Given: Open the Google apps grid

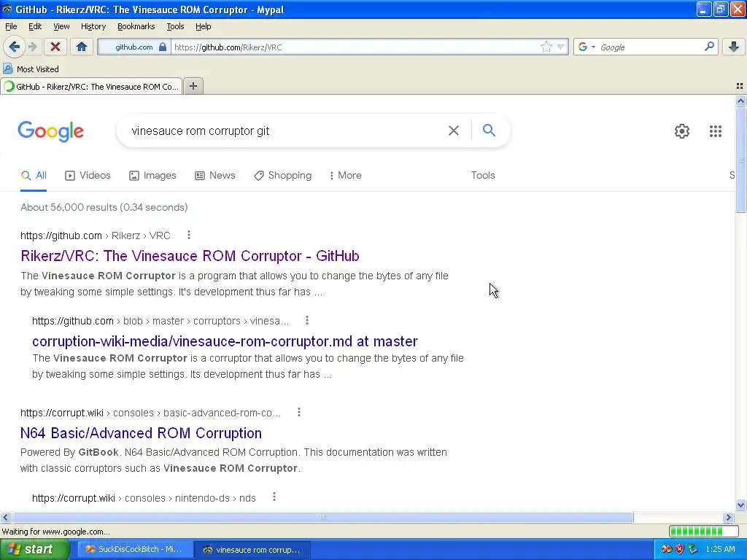Looking at the screenshot, I should click(715, 131).
